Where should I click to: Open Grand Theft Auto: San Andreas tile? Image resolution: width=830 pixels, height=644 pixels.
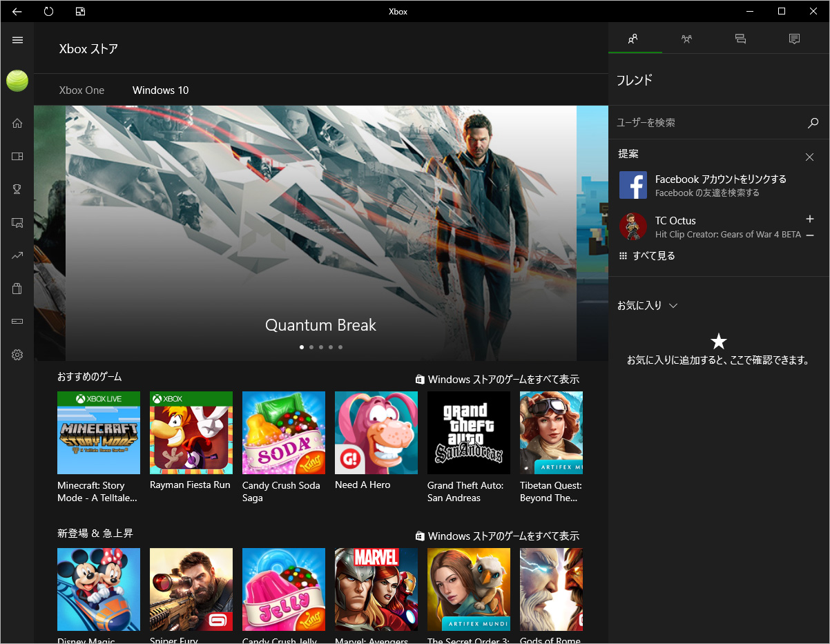click(x=469, y=447)
